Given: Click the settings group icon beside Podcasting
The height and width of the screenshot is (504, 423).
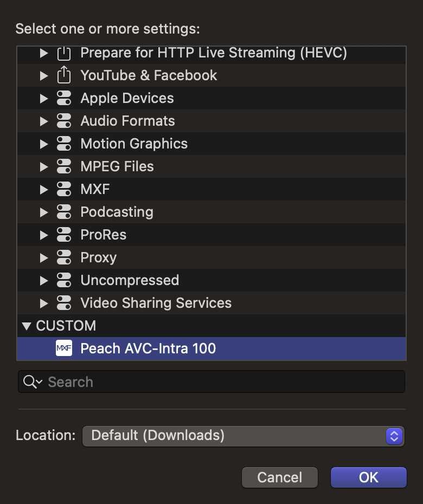Looking at the screenshot, I should (x=63, y=212).
